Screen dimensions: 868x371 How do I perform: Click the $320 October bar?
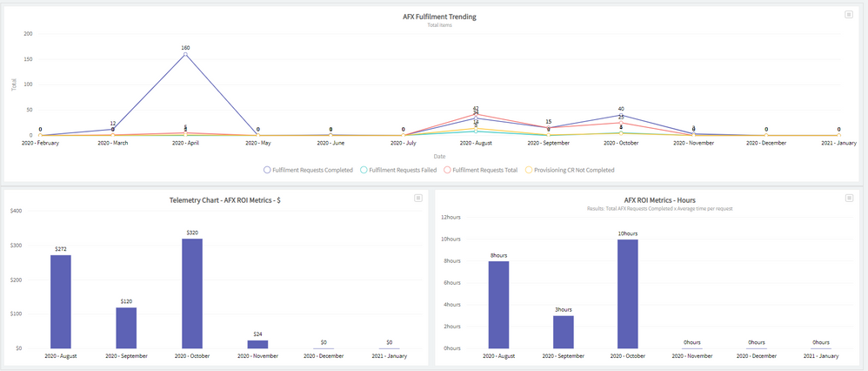193,293
